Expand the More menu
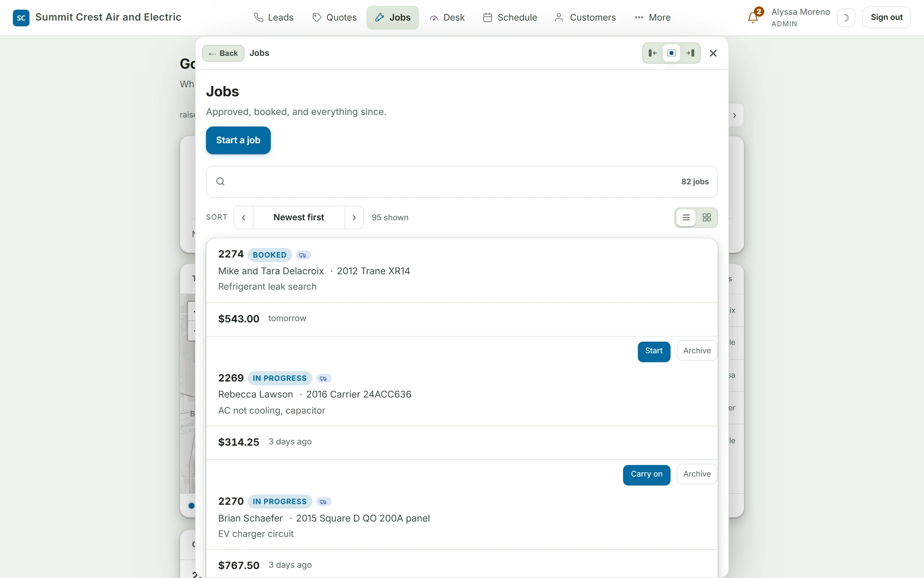The image size is (924, 578). (x=653, y=18)
